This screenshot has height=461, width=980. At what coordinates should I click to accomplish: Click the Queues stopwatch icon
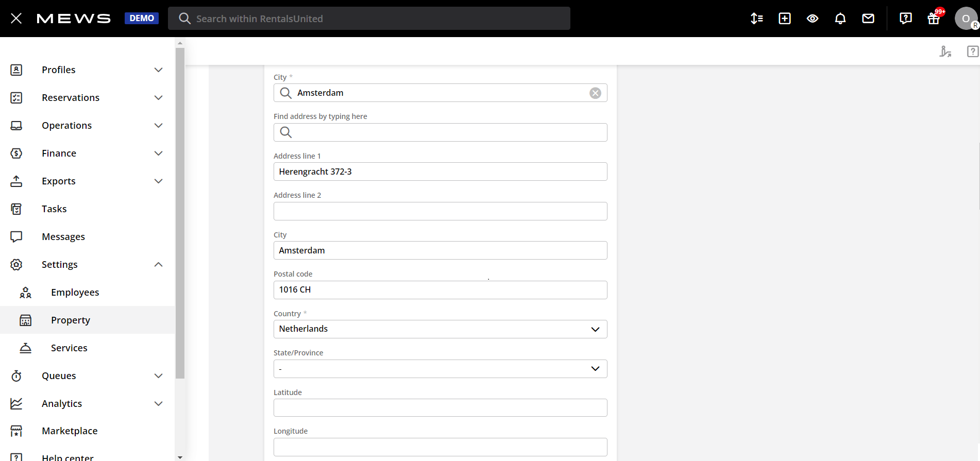point(16,375)
